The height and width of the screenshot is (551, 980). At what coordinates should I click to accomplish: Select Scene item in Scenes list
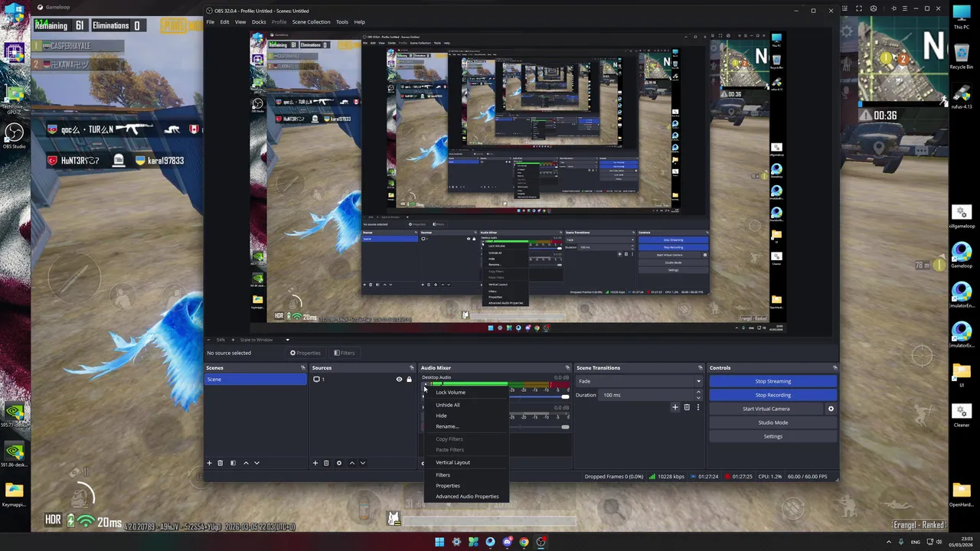[x=256, y=380]
